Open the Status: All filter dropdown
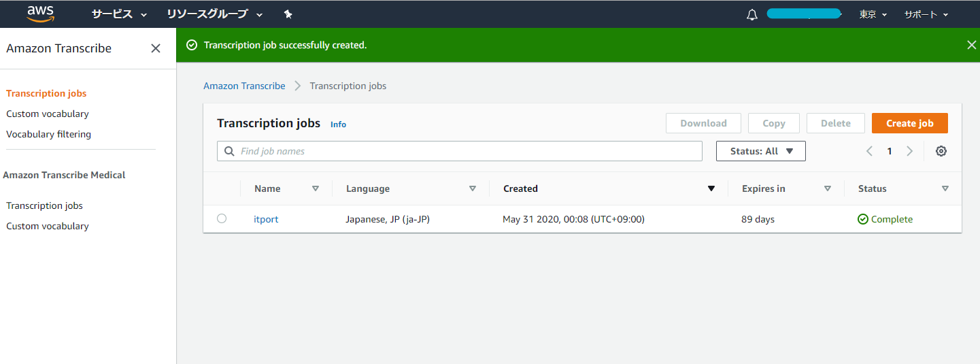The image size is (980, 364). pyautogui.click(x=761, y=151)
